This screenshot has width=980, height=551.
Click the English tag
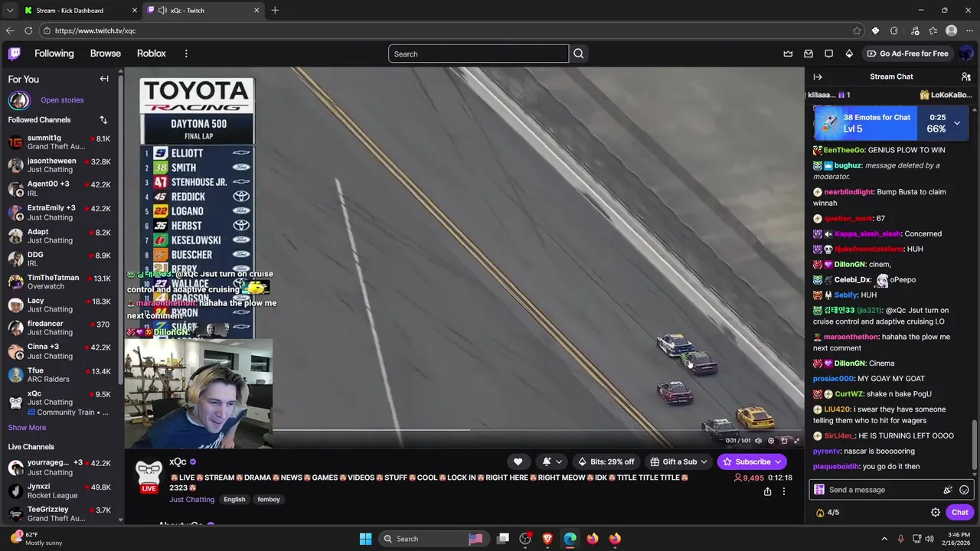234,500
